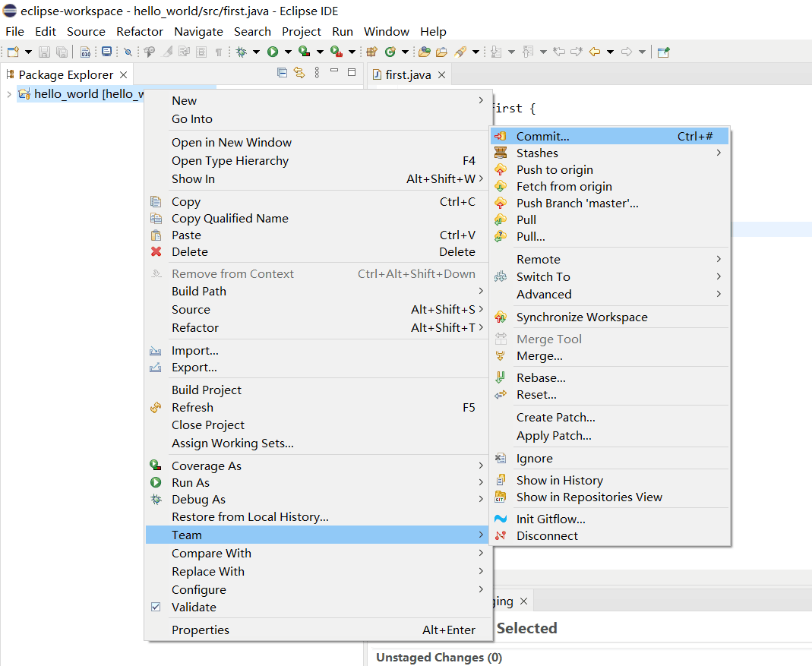This screenshot has width=812, height=666.
Task: Open the Run configurations dropdown arrow
Action: pos(288,52)
